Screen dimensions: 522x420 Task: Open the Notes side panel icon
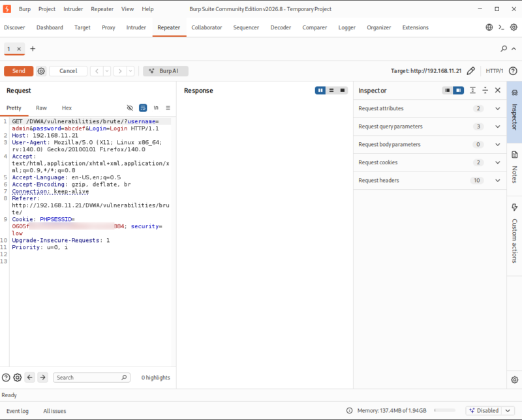click(515, 155)
